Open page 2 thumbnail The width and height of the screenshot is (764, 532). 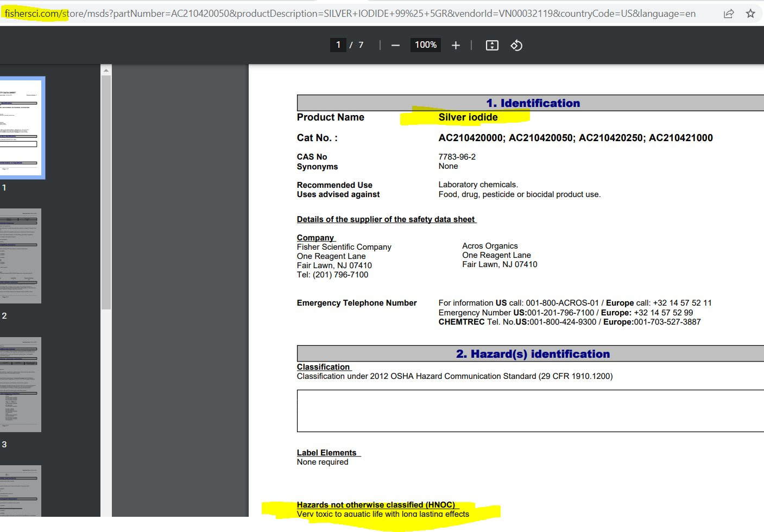point(21,256)
